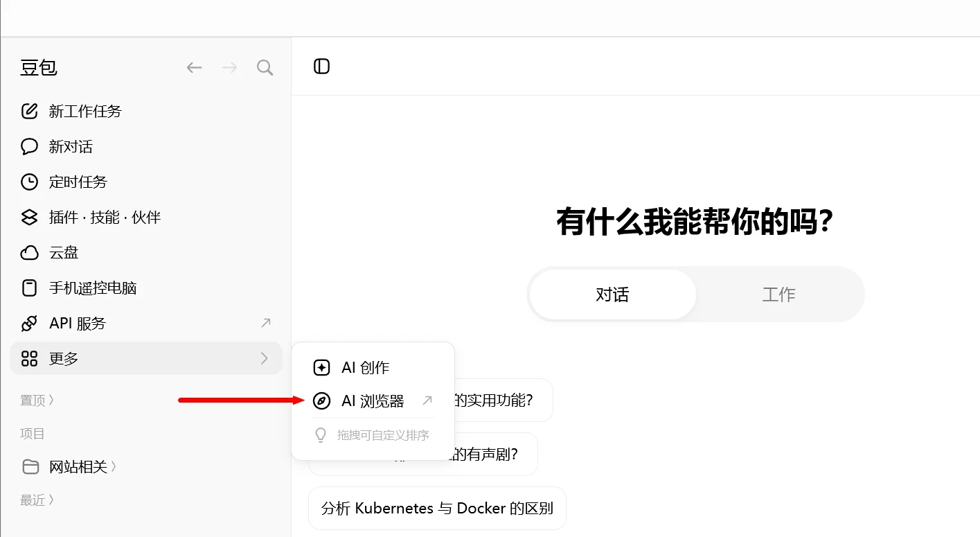Click the external arrow next to API 服务

point(265,323)
